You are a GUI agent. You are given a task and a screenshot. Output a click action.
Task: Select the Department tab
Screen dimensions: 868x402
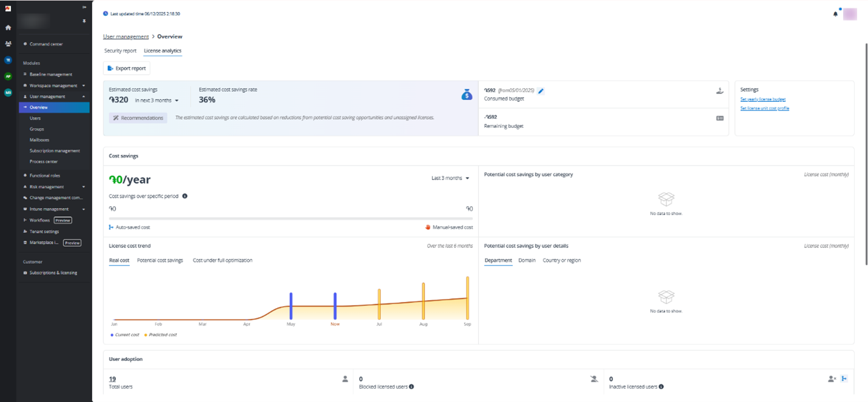coord(498,260)
